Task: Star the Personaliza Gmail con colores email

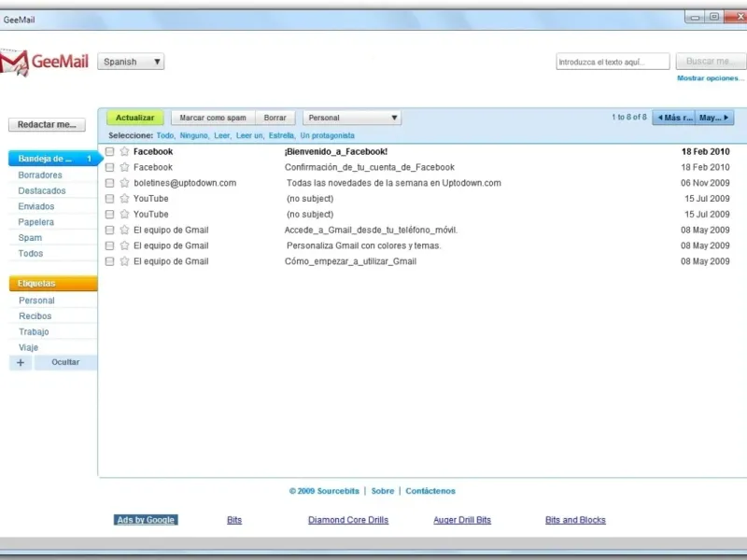Action: click(124, 245)
